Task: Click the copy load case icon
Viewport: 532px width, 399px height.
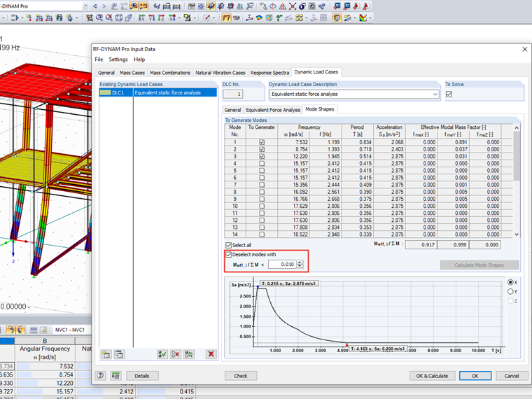Action: (118, 355)
